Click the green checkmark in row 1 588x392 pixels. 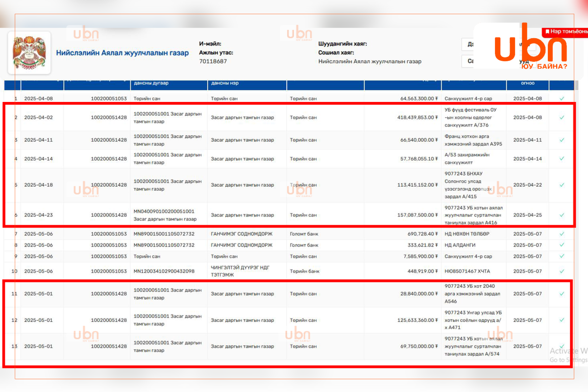click(562, 98)
